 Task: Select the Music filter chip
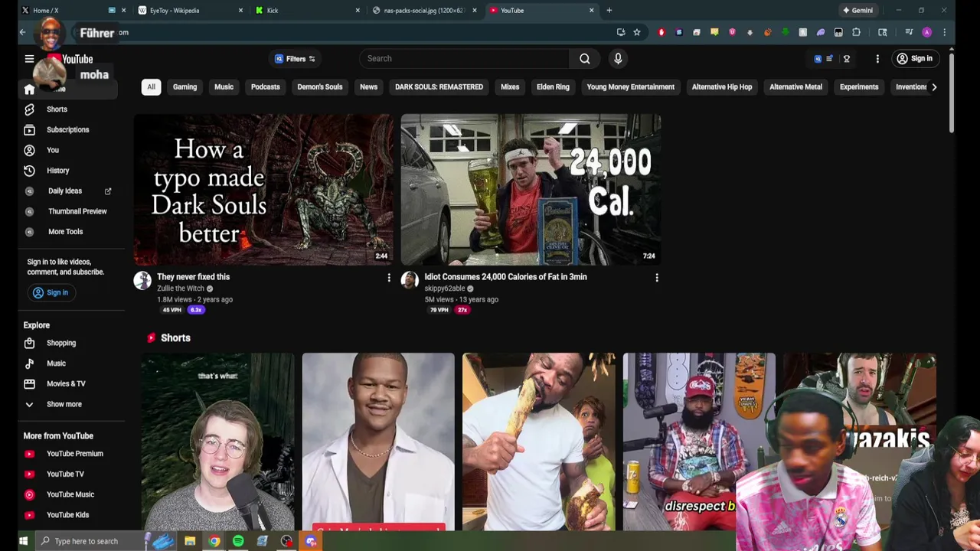pyautogui.click(x=224, y=87)
